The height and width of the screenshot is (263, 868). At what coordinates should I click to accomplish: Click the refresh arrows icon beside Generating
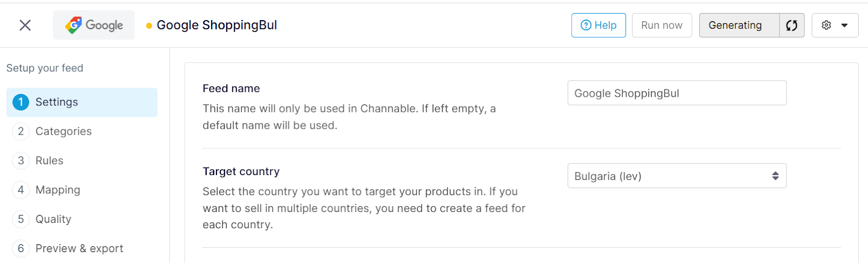click(x=792, y=25)
